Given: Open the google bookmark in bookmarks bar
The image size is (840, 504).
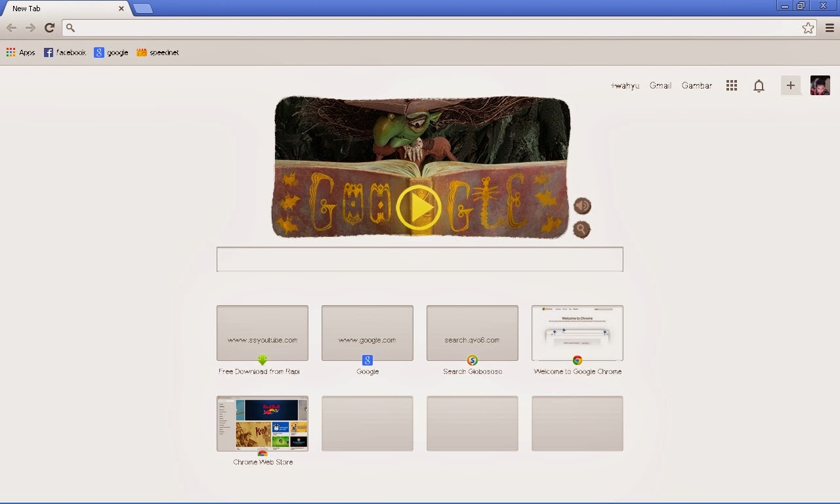Looking at the screenshot, I should point(111,52).
